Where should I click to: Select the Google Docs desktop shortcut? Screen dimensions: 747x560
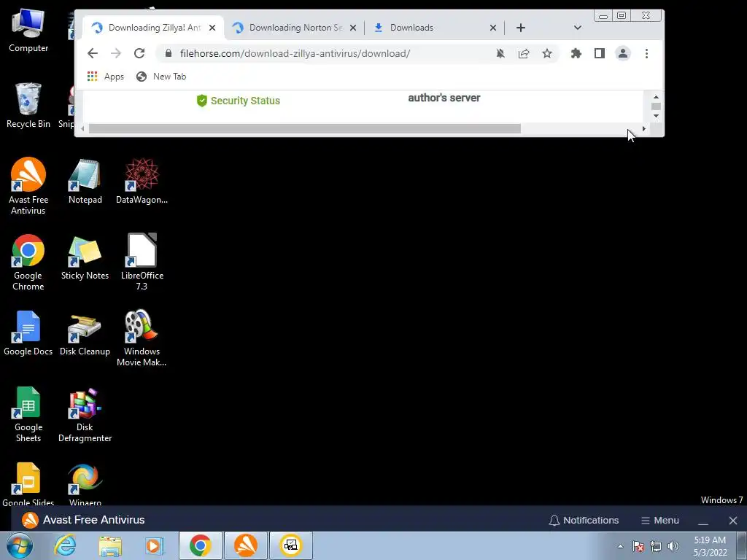coord(28,332)
